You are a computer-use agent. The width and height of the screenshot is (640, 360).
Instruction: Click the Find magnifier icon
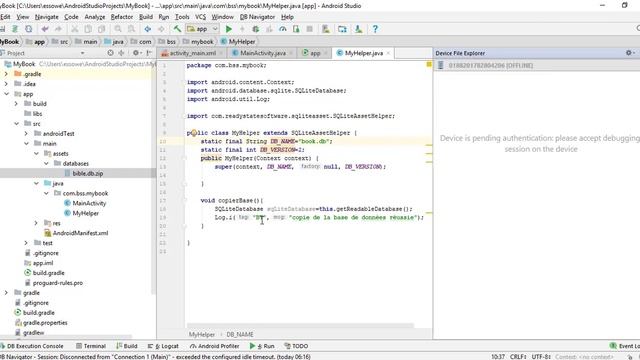[x=118, y=29]
